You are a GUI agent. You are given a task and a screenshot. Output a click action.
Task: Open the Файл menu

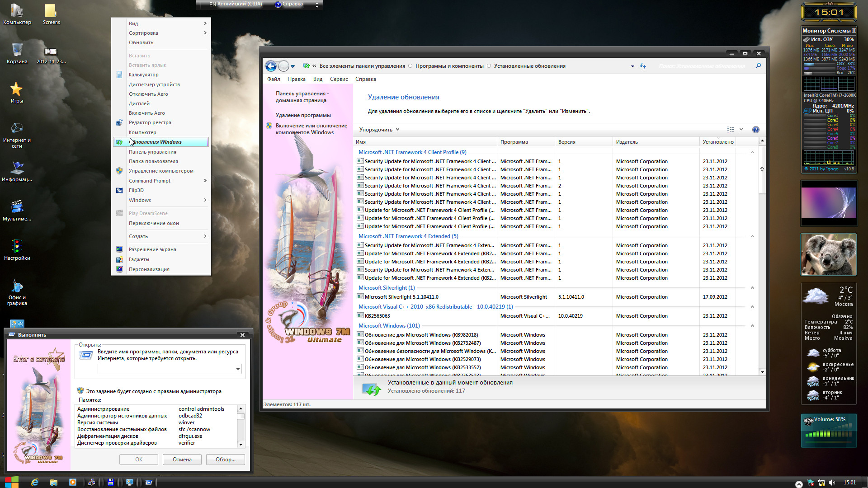tap(274, 79)
